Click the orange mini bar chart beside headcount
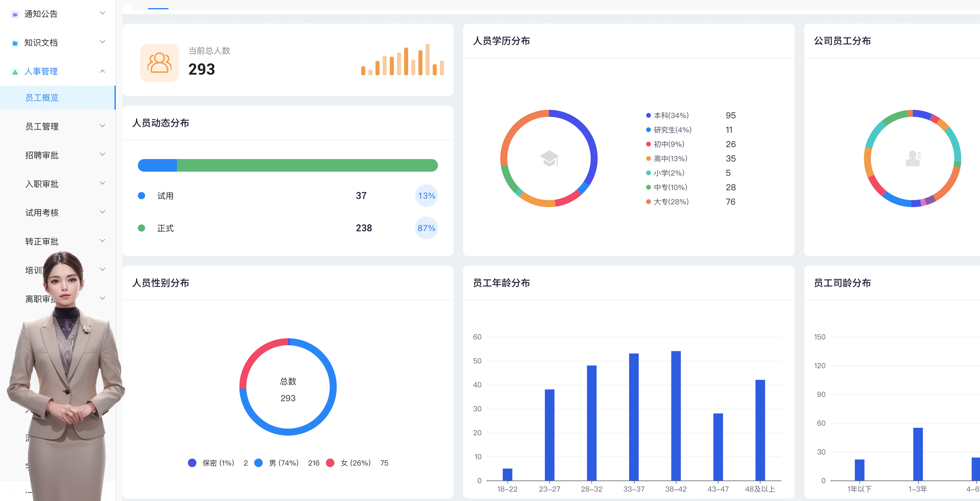Viewport: 980px width, 501px height. 402,60
